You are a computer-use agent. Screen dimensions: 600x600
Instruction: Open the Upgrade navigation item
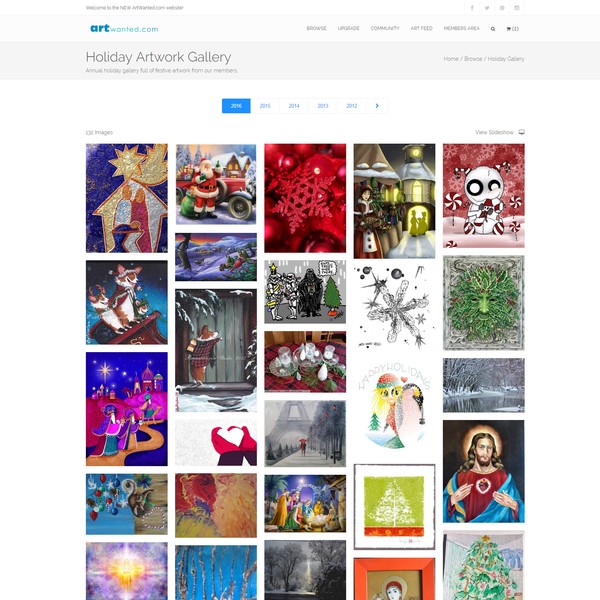tap(348, 28)
